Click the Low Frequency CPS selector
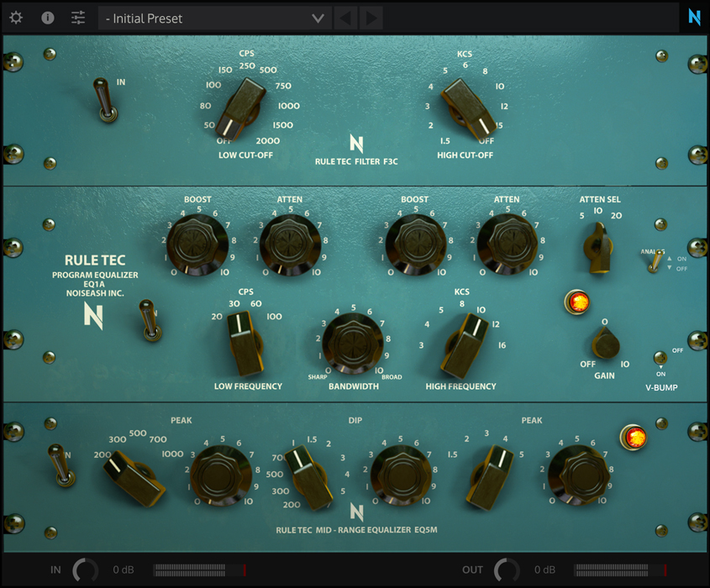 point(245,344)
